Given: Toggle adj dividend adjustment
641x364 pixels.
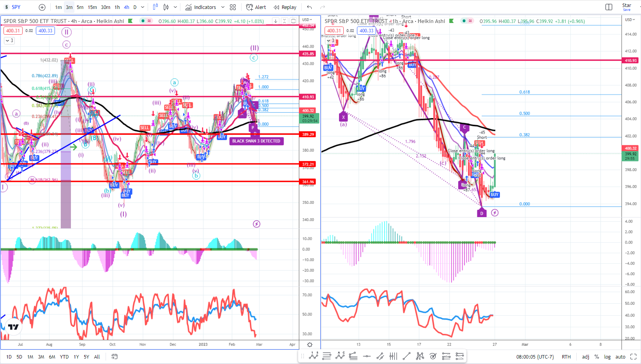Looking at the screenshot, I should [586, 357].
